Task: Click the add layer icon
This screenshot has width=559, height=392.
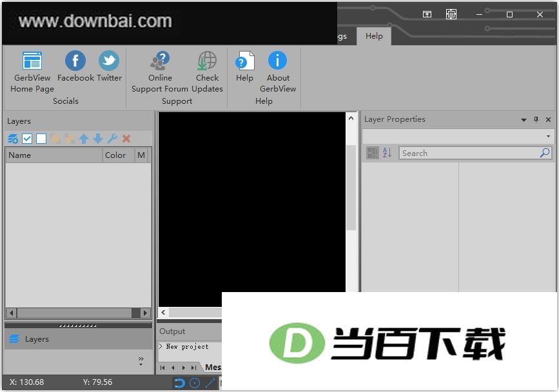Action: point(13,139)
